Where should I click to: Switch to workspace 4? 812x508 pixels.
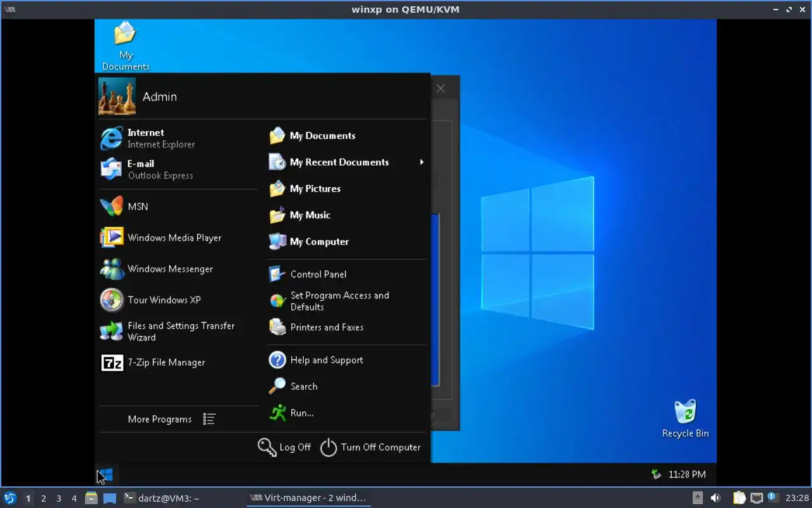pyautogui.click(x=74, y=498)
